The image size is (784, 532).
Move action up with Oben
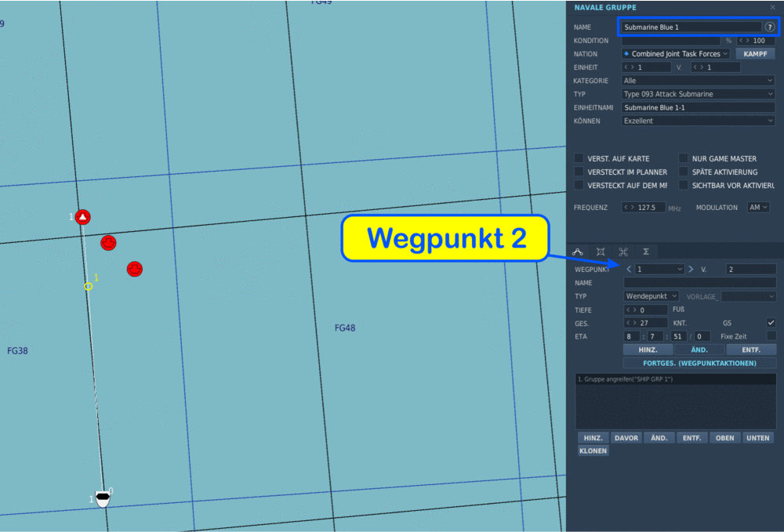pos(724,438)
